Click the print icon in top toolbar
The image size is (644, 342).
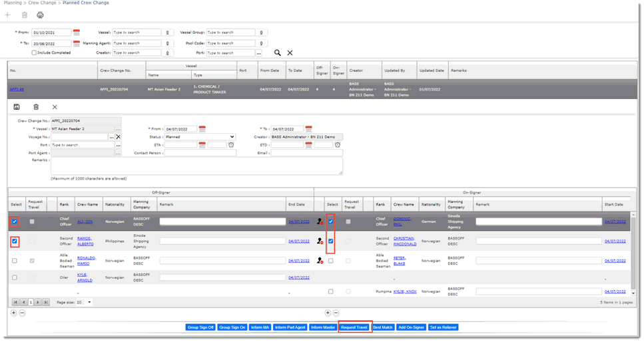[x=40, y=15]
